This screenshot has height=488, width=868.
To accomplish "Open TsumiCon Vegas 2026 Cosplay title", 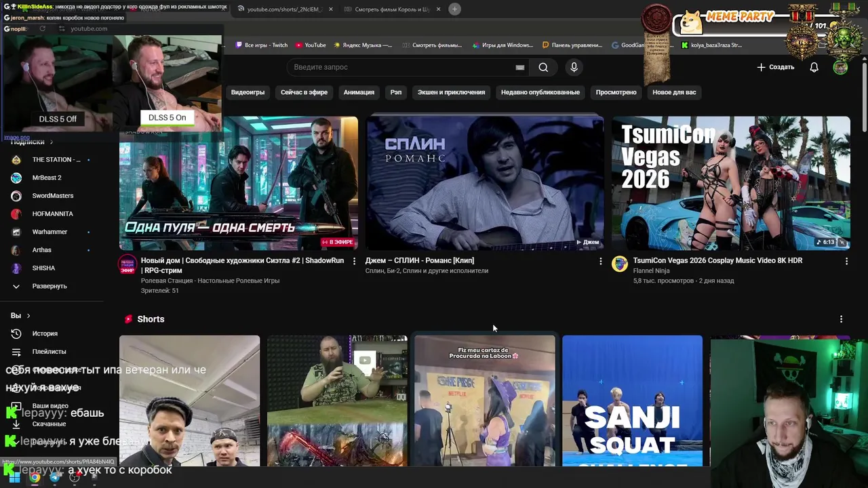I will point(717,260).
